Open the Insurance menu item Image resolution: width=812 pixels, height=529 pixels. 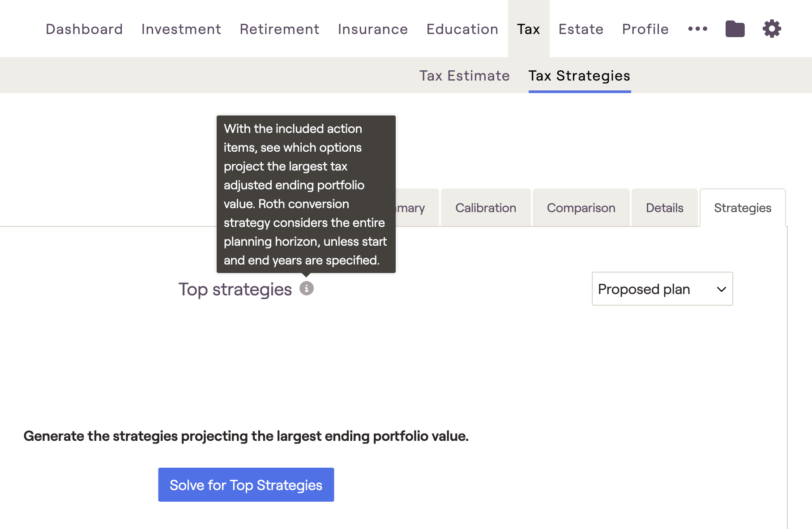(x=372, y=29)
